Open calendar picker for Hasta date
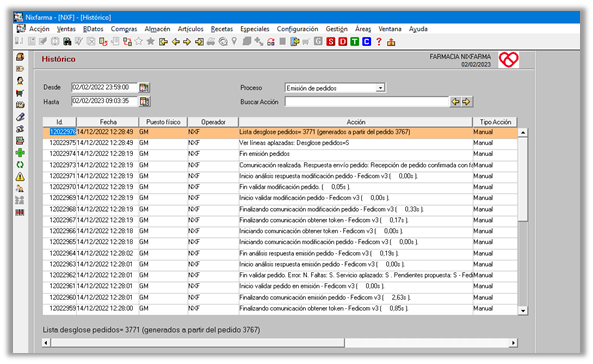593x364 pixels. click(144, 101)
